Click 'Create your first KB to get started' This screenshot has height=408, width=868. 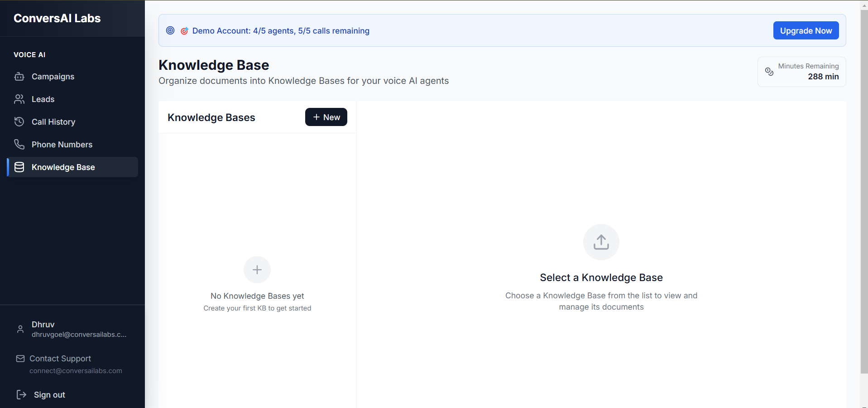257,308
